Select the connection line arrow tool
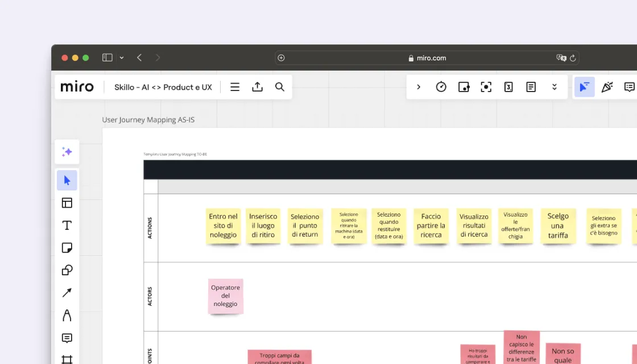Screen dimensions: 637x364 [x=67, y=292]
